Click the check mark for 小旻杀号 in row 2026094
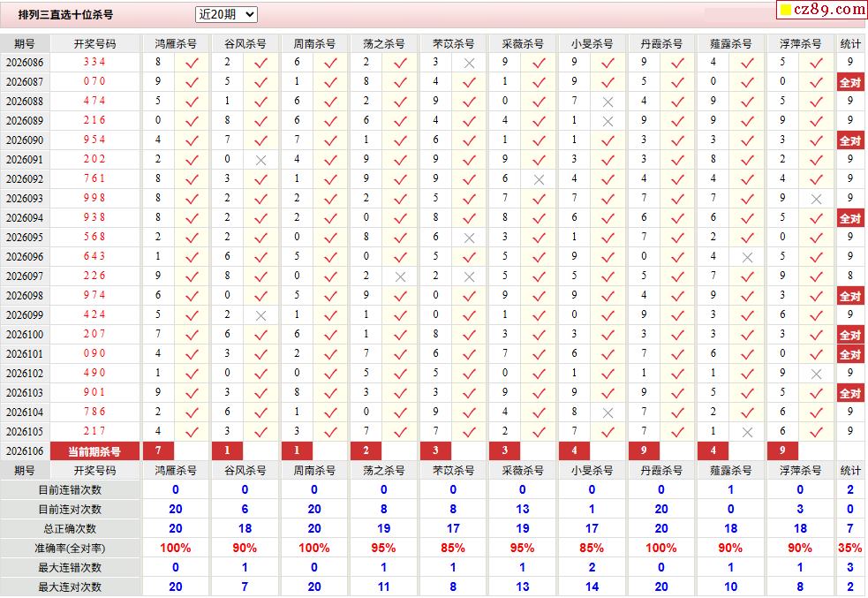868x598 pixels. (x=608, y=219)
